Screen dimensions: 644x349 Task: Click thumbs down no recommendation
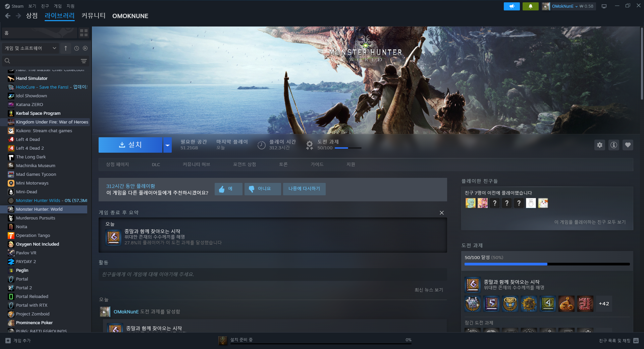tap(263, 189)
